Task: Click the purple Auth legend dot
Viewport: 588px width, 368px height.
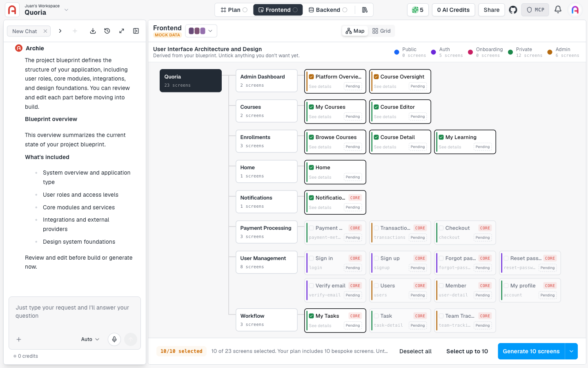Action: [434, 52]
